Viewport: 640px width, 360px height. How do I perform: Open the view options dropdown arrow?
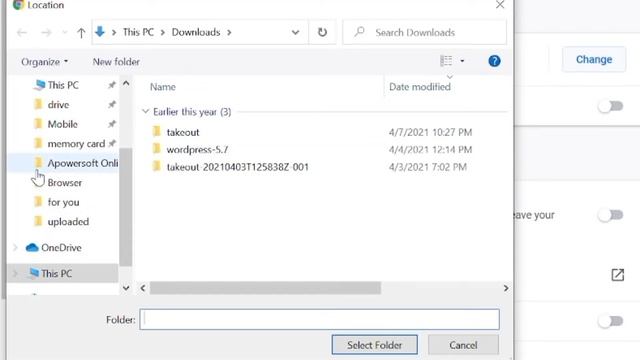point(462,61)
